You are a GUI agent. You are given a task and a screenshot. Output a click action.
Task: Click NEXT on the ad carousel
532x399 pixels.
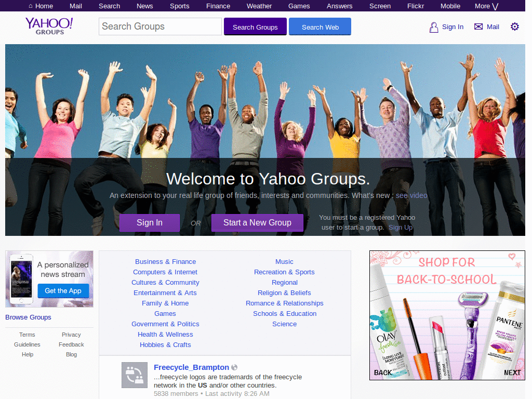click(x=512, y=373)
